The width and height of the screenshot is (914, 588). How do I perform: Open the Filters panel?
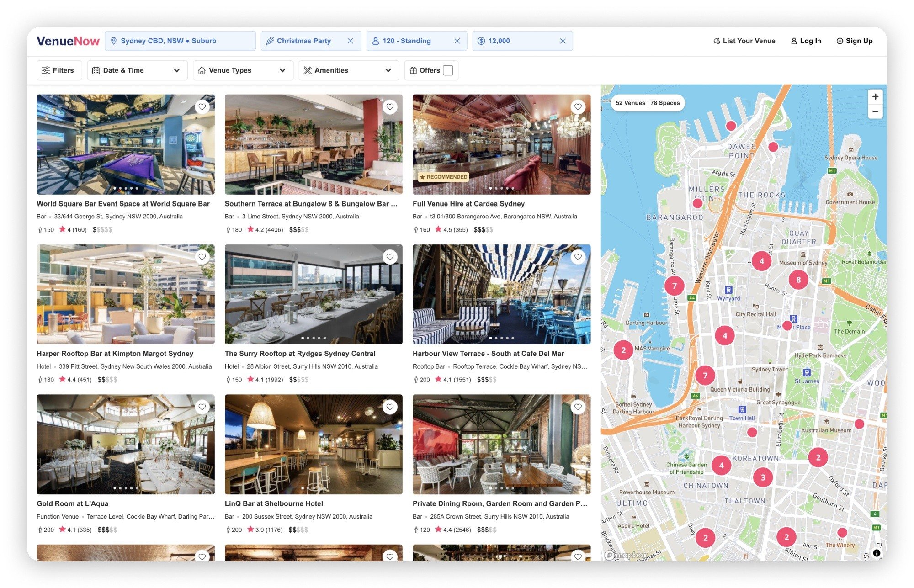tap(59, 70)
